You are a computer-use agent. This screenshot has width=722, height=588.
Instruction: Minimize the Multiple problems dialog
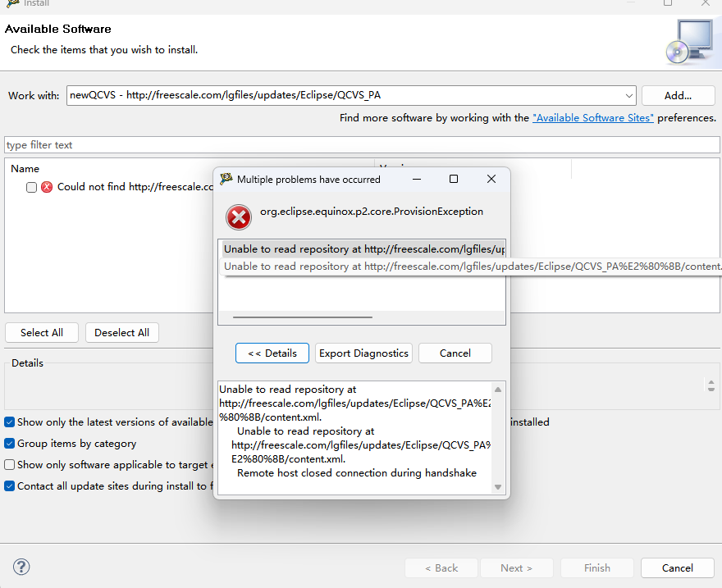tap(417, 179)
